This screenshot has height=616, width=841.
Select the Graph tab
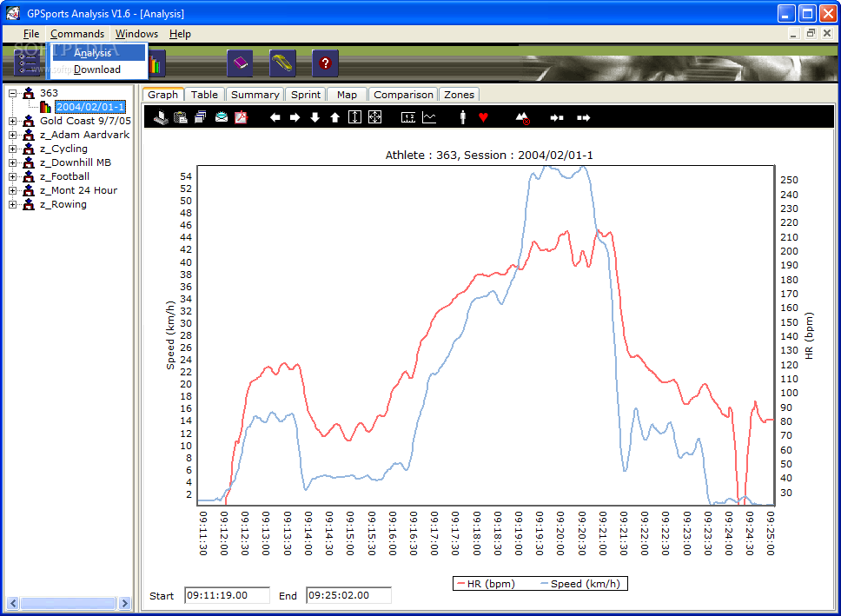162,95
